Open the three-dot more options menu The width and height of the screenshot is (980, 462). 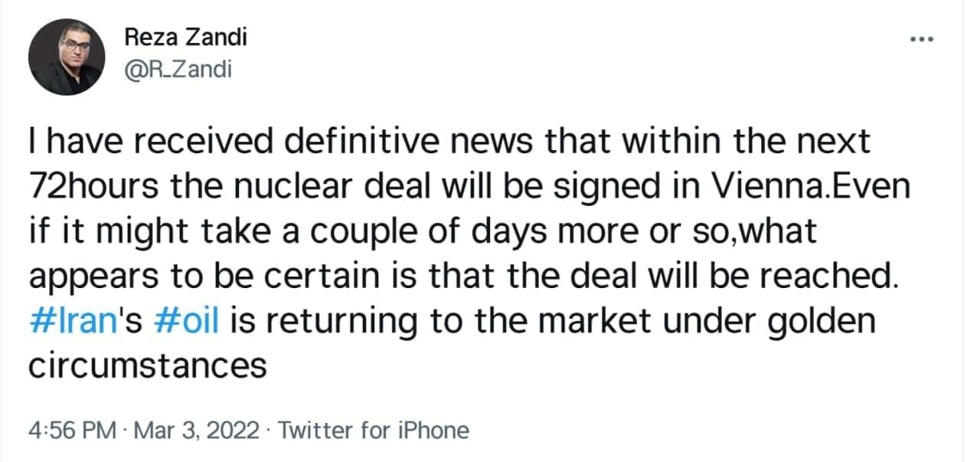(920, 38)
